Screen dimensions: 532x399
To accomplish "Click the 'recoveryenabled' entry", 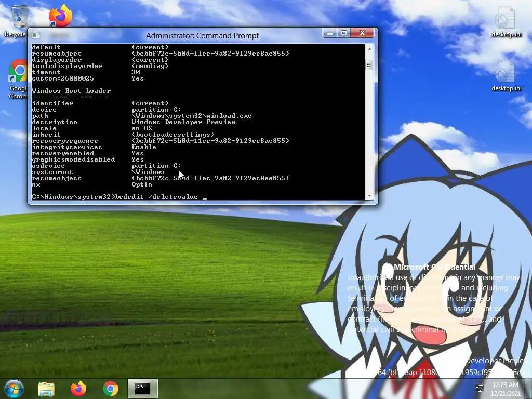I will pos(63,153).
